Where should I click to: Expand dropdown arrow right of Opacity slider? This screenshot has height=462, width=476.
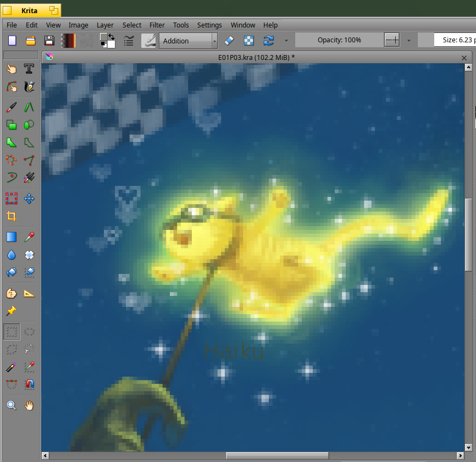(x=409, y=40)
